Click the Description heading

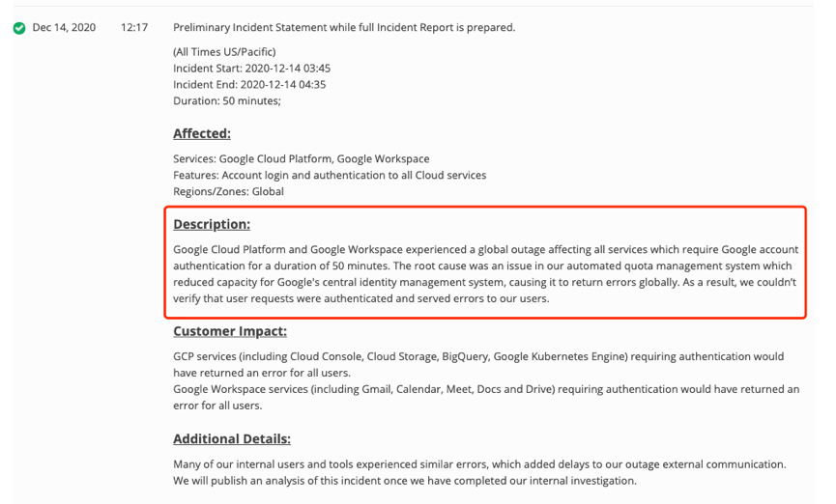(212, 224)
